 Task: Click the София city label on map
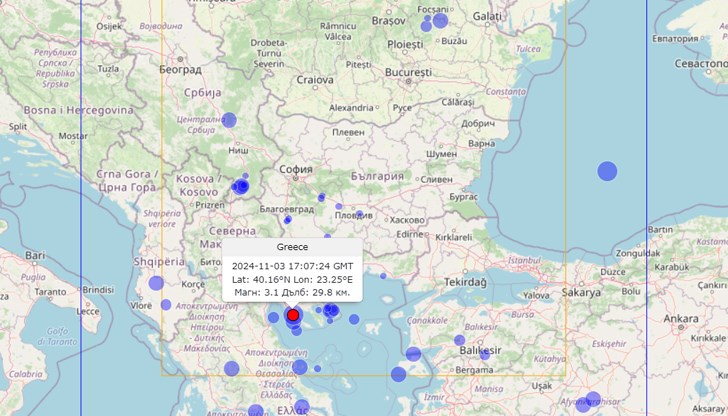pyautogui.click(x=297, y=170)
